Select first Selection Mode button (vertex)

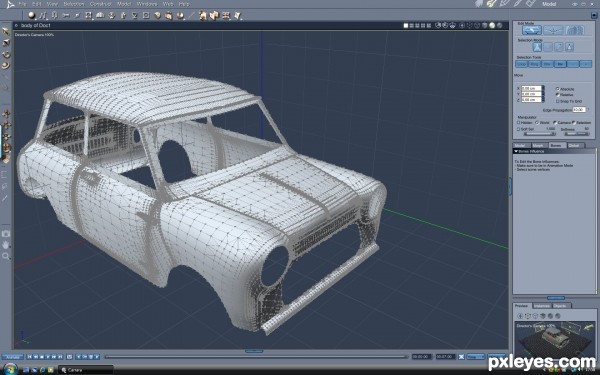tap(538, 47)
